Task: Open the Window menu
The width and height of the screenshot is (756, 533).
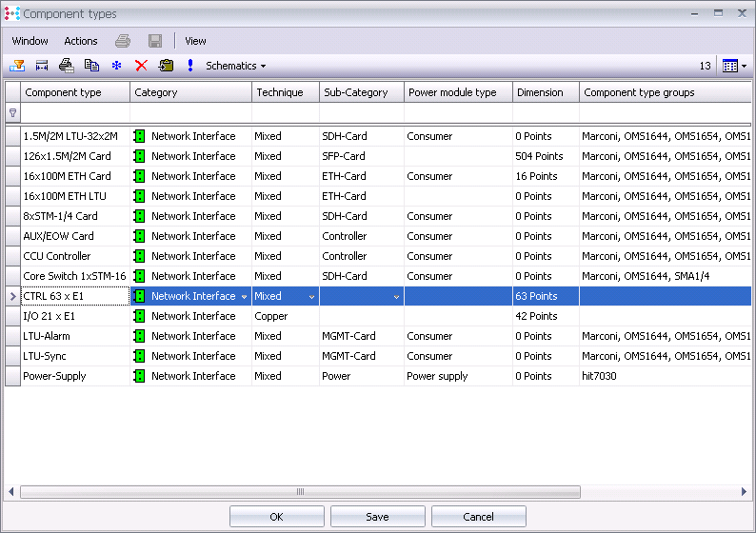Action: 30,41
